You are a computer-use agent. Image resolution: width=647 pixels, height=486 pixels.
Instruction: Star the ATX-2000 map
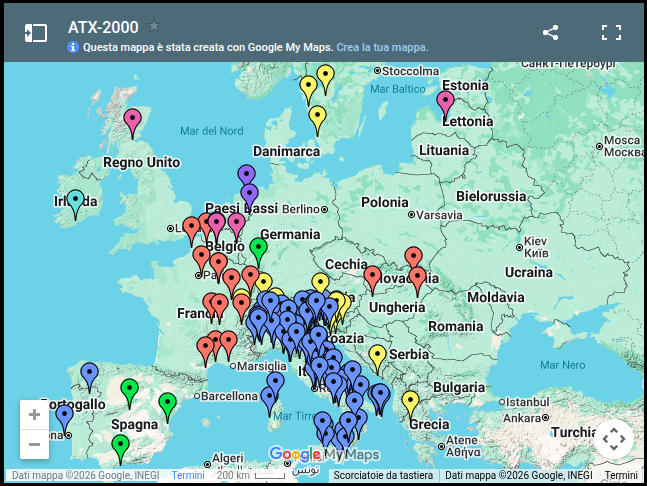(x=154, y=26)
